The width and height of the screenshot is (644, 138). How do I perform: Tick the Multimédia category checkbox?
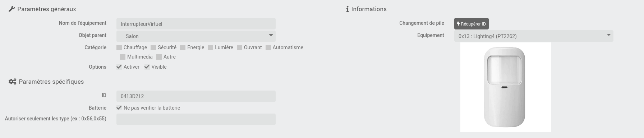point(123,57)
